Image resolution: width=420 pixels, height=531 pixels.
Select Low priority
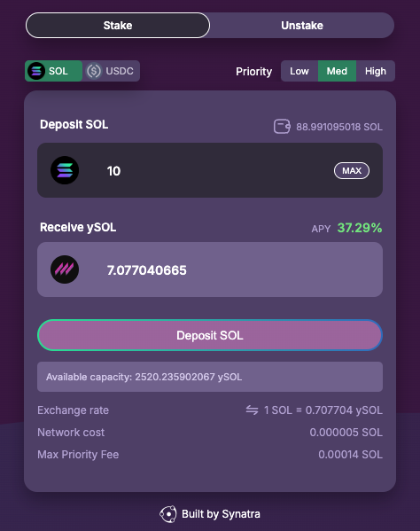[299, 71]
